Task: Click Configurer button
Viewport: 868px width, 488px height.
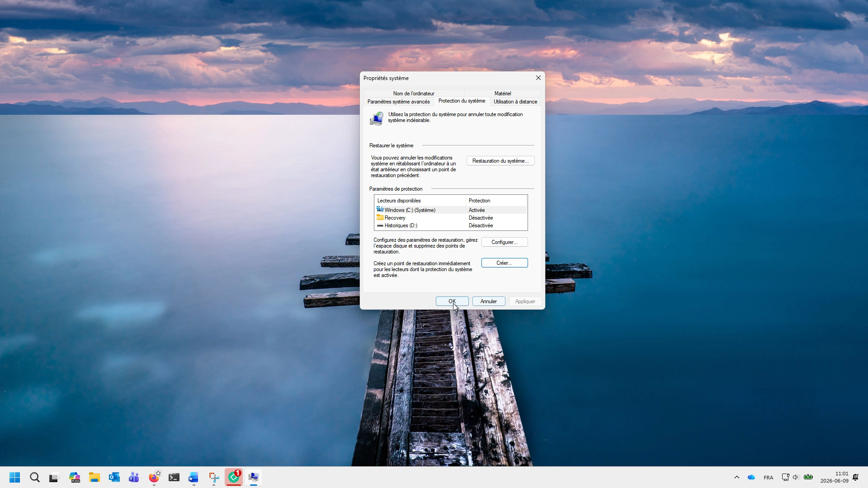Action: coord(505,242)
